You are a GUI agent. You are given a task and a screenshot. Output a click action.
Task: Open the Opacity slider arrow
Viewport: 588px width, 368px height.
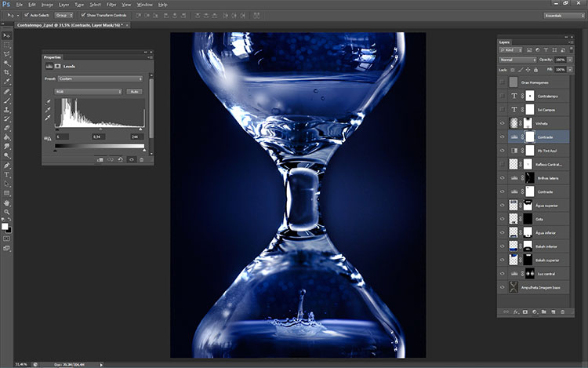coord(570,60)
